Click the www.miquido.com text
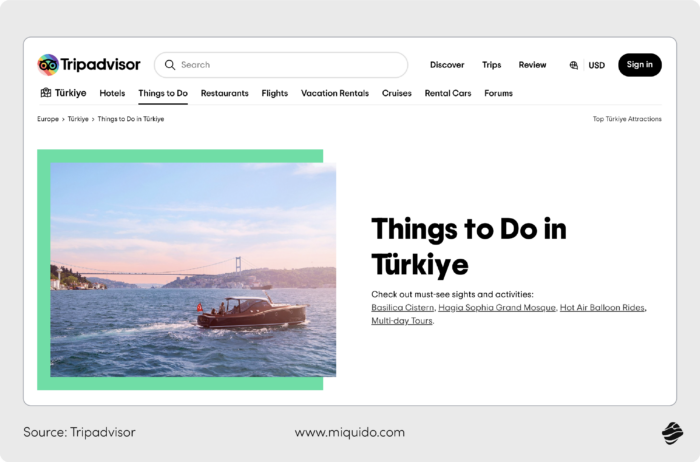700x462 pixels. pos(350,432)
